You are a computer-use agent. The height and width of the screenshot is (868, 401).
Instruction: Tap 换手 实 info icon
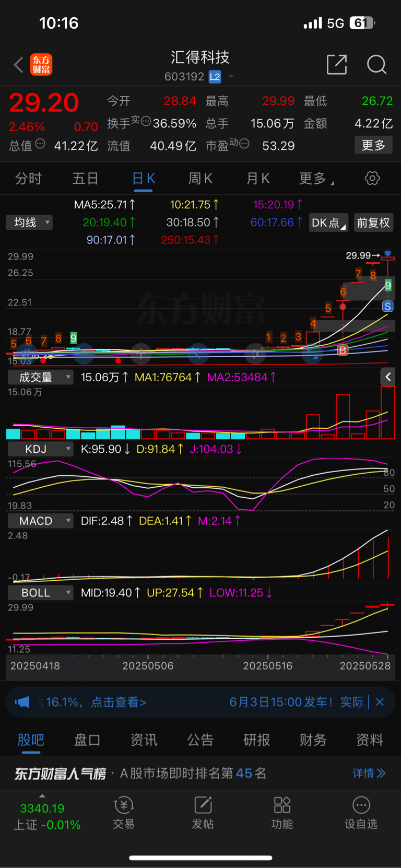tap(146, 121)
